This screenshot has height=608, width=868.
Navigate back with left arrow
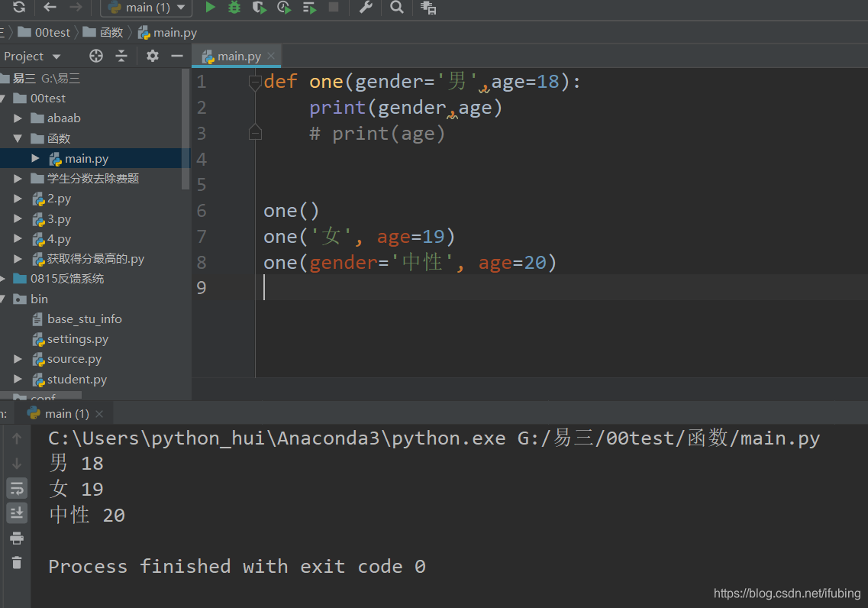point(50,7)
